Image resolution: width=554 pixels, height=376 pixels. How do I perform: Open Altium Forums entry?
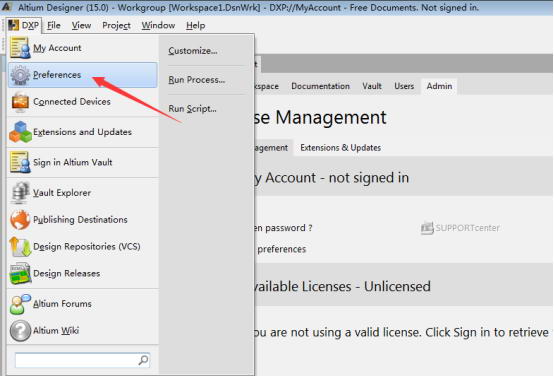click(83, 304)
